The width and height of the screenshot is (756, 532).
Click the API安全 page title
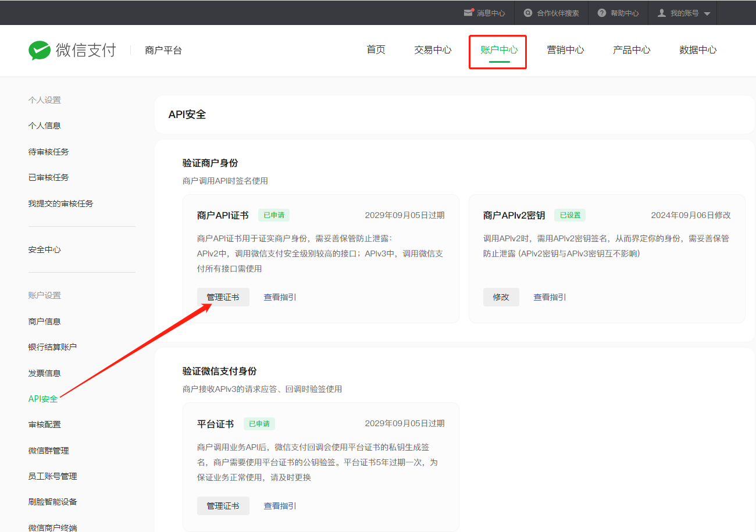tap(187, 115)
